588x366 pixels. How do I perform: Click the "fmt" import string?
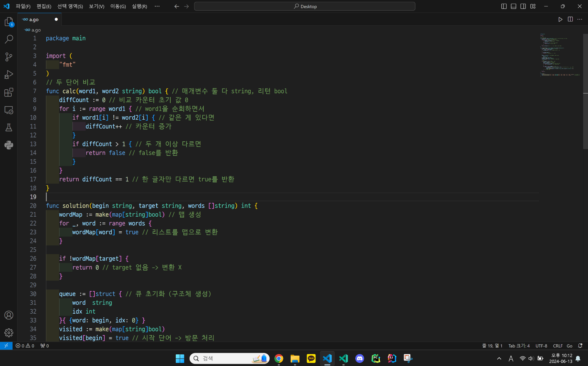pyautogui.click(x=67, y=65)
